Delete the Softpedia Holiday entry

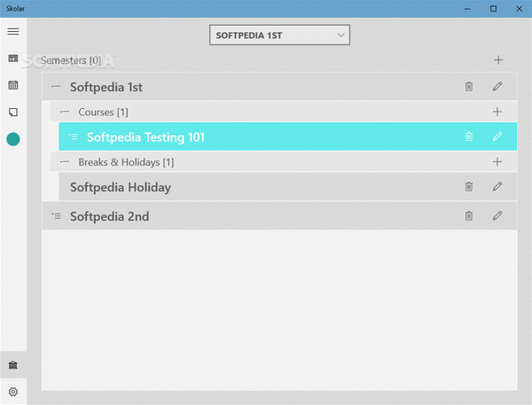click(x=468, y=186)
